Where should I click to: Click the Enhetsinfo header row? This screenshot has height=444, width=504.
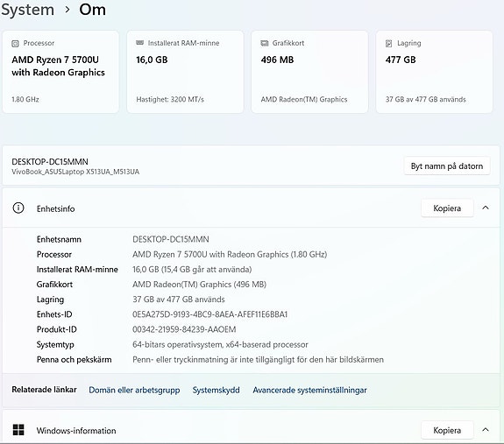(x=252, y=208)
